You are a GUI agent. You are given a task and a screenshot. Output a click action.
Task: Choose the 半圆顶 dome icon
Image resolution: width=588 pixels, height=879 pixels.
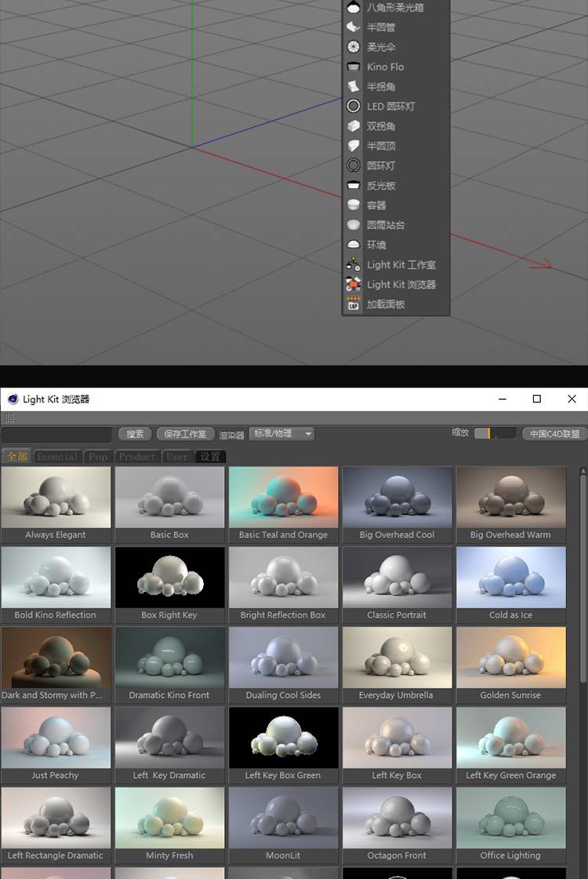click(353, 146)
